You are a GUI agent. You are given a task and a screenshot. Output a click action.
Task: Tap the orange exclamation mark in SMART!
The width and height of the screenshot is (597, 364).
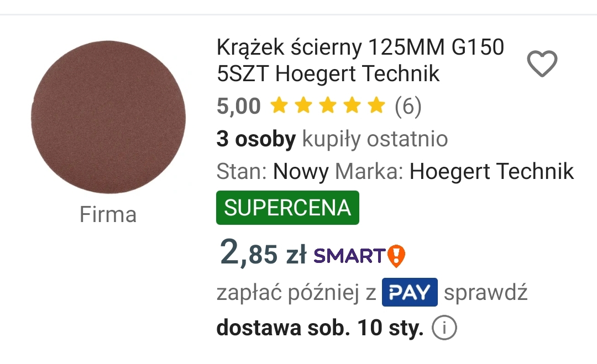tap(396, 256)
